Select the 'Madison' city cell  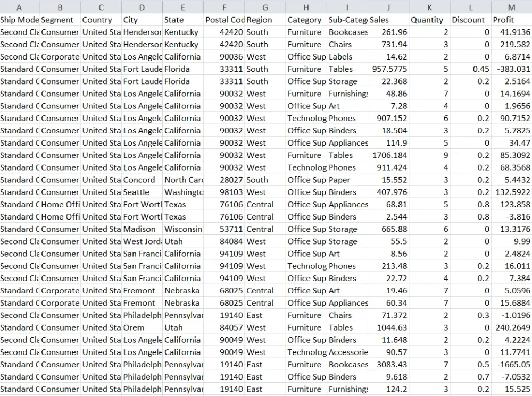click(142, 229)
